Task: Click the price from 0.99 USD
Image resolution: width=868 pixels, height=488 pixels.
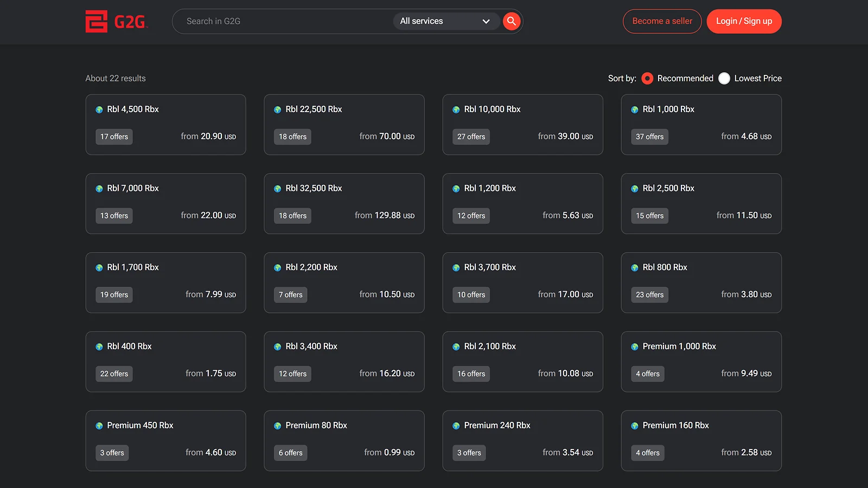Action: click(x=390, y=453)
